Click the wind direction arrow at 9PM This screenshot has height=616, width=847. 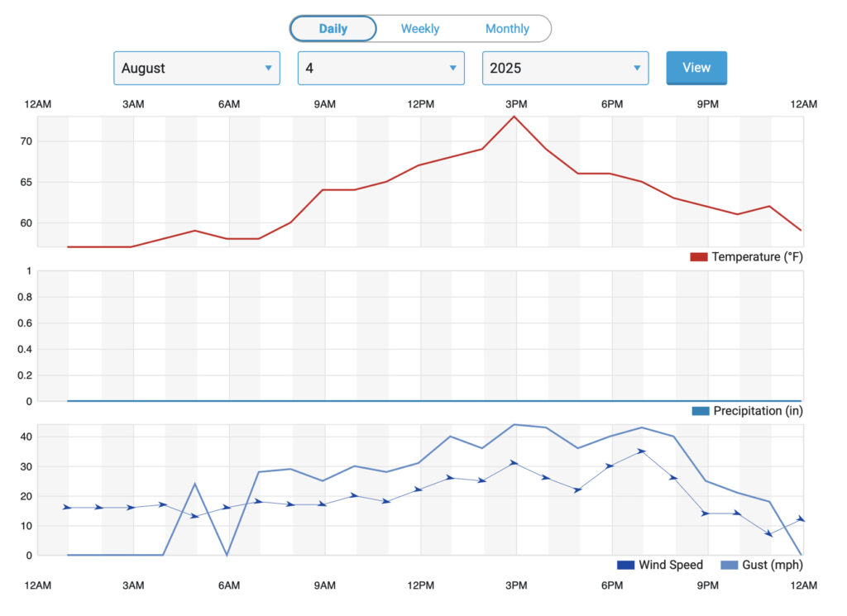(x=705, y=513)
